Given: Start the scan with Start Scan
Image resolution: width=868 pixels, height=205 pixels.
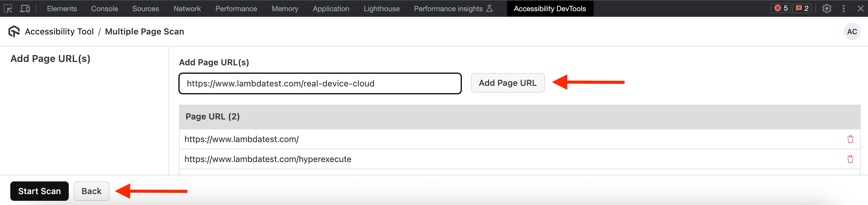Looking at the screenshot, I should [39, 191].
